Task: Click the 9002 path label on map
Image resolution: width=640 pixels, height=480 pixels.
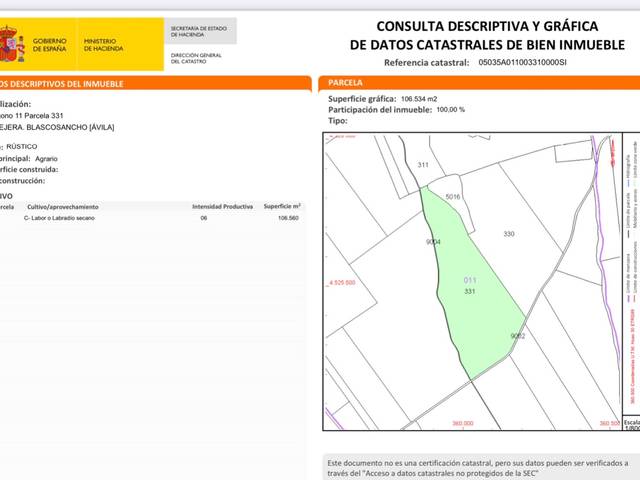Action: tap(518, 336)
